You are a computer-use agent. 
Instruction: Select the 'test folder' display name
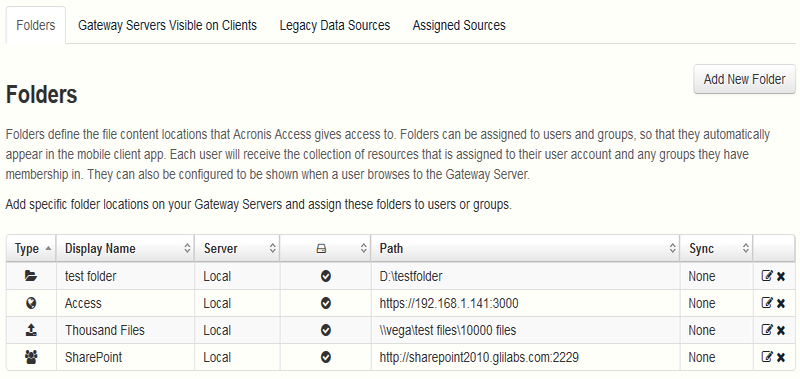[x=90, y=276]
